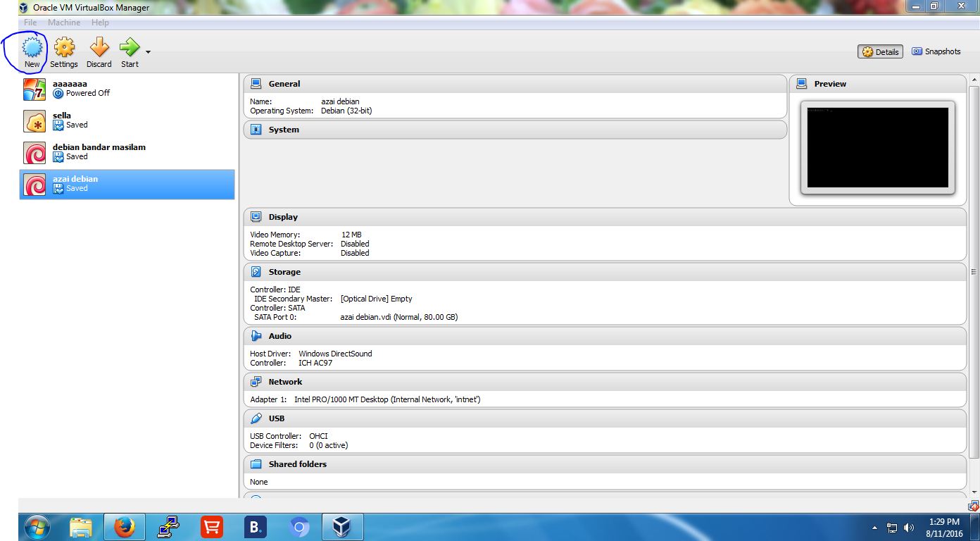Click the USB section icon
The width and height of the screenshot is (980, 541).
point(256,418)
